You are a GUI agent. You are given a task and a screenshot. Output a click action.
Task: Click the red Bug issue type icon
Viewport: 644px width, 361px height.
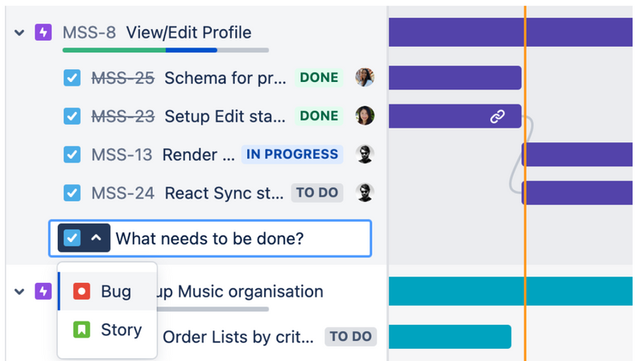[81, 291]
